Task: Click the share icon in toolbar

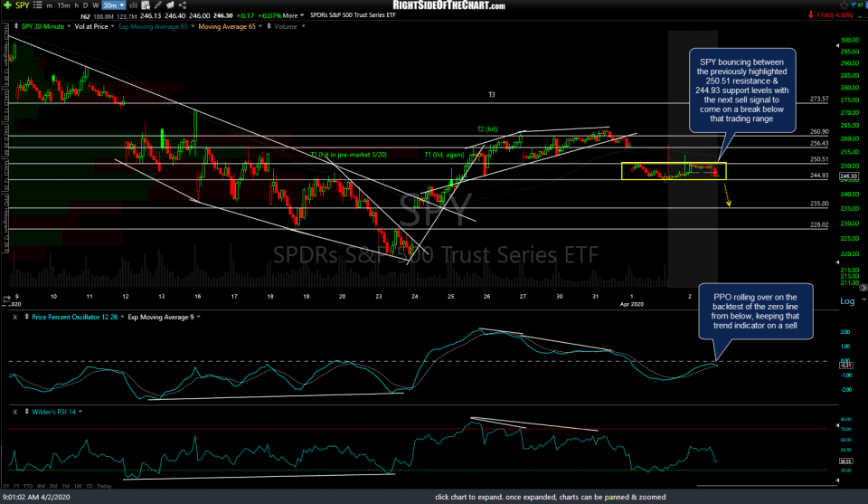Action: tap(182, 5)
